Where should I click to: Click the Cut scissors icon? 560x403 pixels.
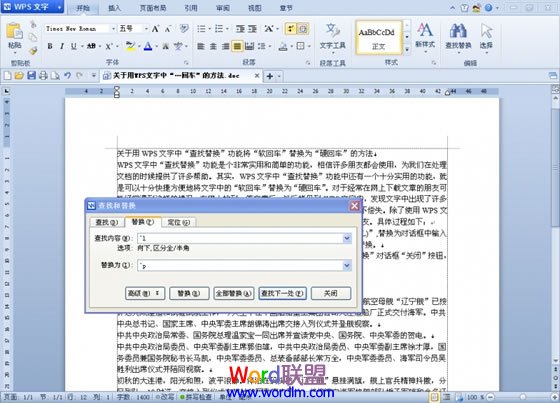(33, 25)
